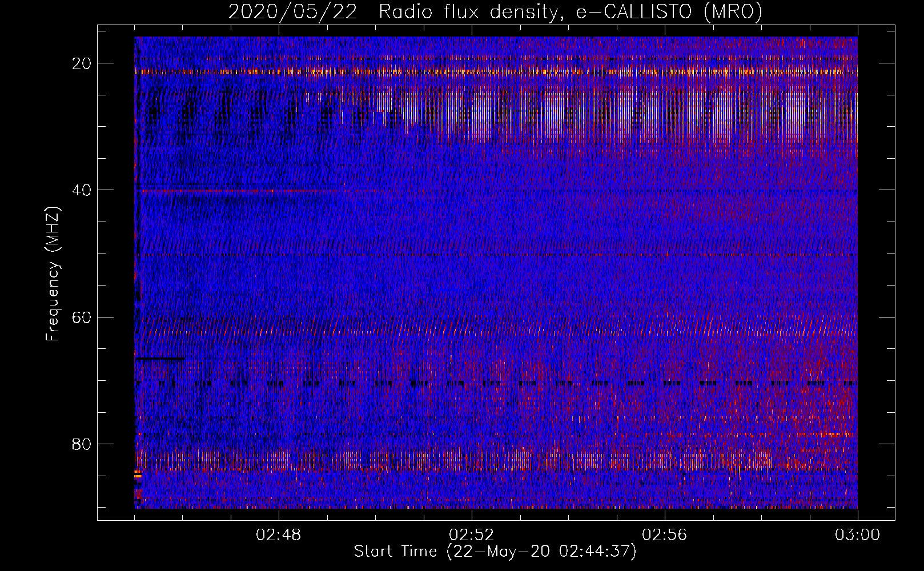924x571 pixels.
Task: Click the plot title date 2020/05/22
Action: tap(293, 11)
